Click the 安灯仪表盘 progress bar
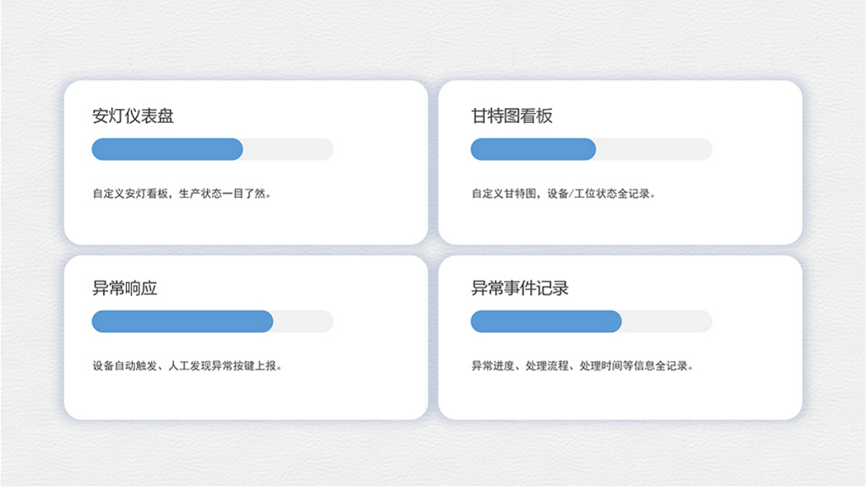This screenshot has width=868, height=487. click(x=213, y=150)
